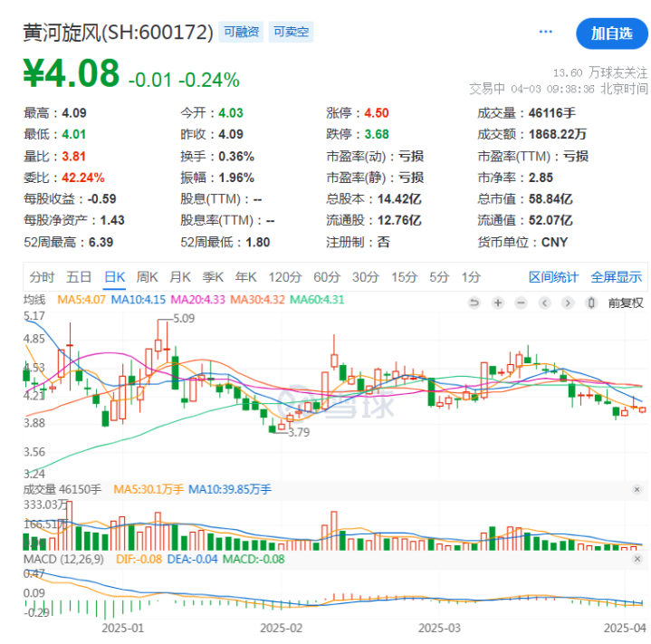This screenshot has height=644, width=651.
Task: Click the MA60:4.31 moving average label
Action: tap(317, 300)
